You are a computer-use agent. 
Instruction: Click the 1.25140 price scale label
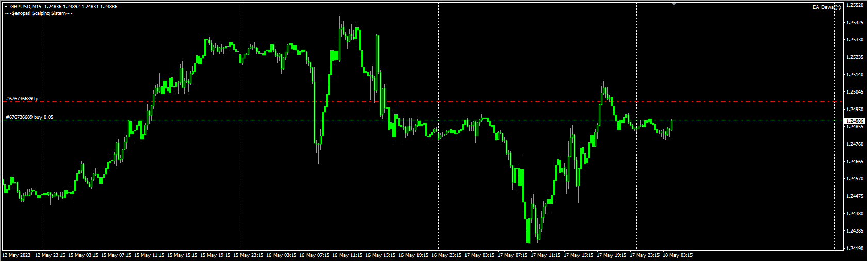(x=855, y=75)
